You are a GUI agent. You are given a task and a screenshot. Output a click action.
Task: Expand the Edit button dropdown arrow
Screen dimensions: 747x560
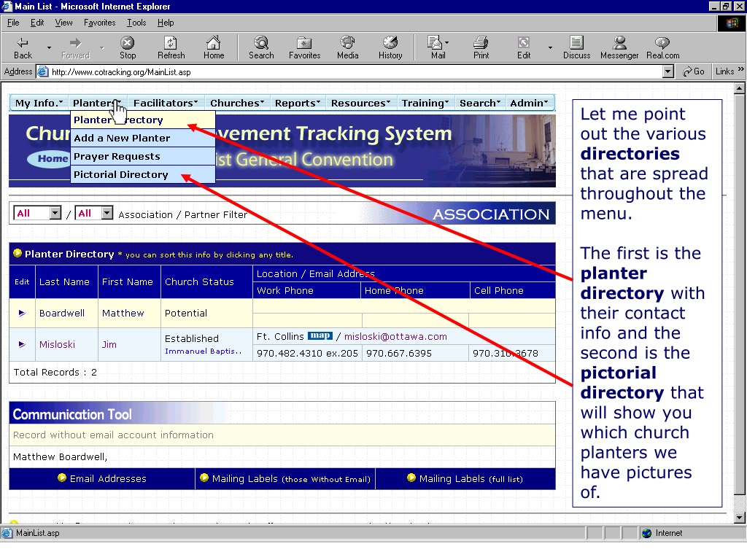coord(550,47)
